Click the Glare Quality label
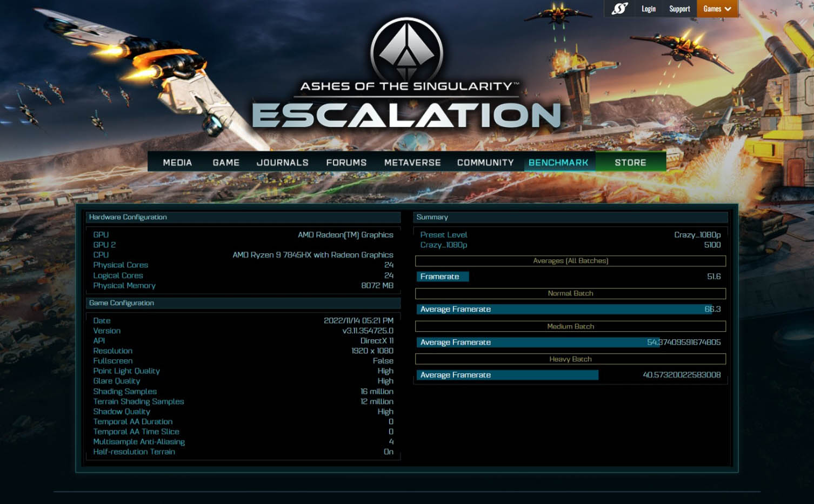The image size is (814, 504). (x=116, y=381)
